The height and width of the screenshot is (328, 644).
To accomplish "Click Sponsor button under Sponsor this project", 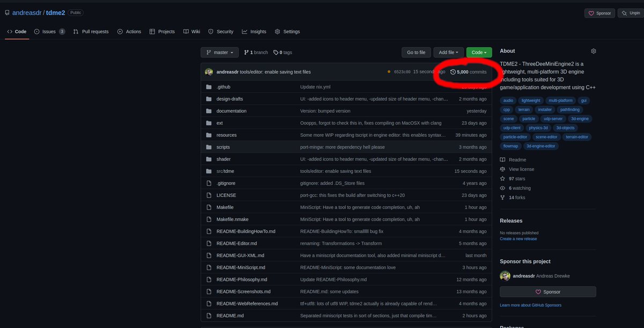I will tap(547, 292).
